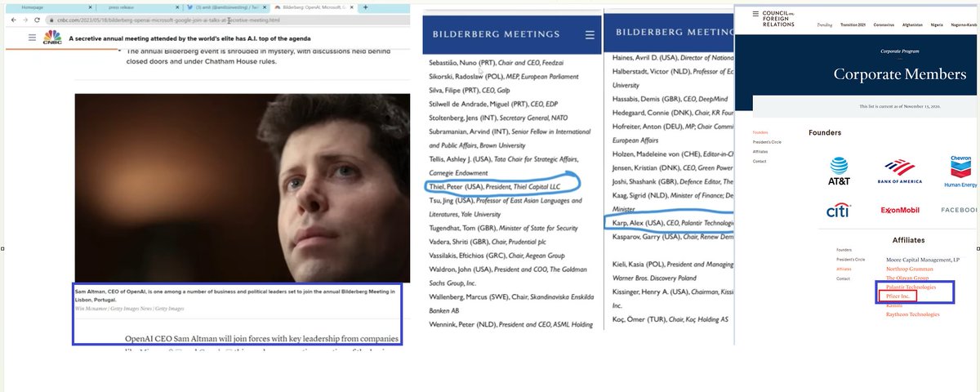Close the Twitter tab
This screenshot has height=392, width=980.
point(263,7)
